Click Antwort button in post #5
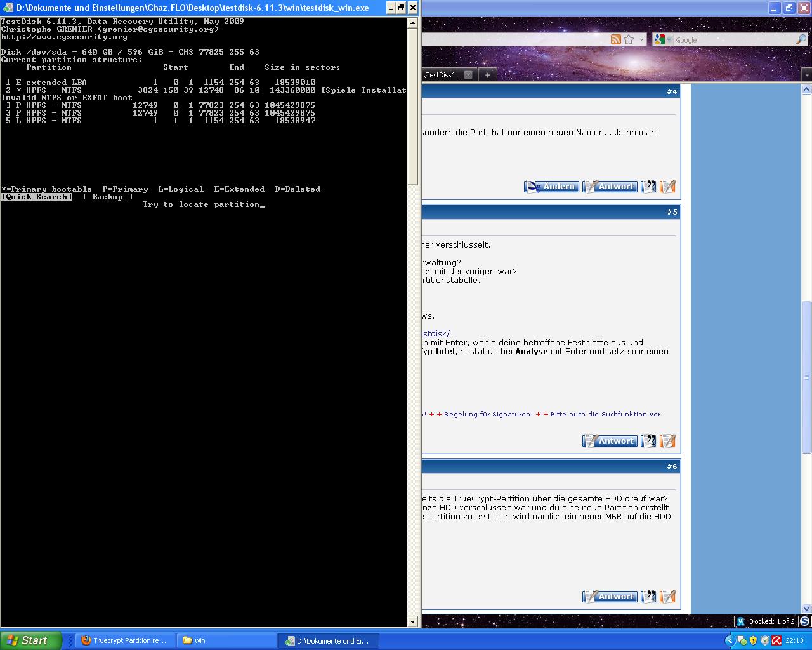This screenshot has height=650, width=812. (610, 441)
